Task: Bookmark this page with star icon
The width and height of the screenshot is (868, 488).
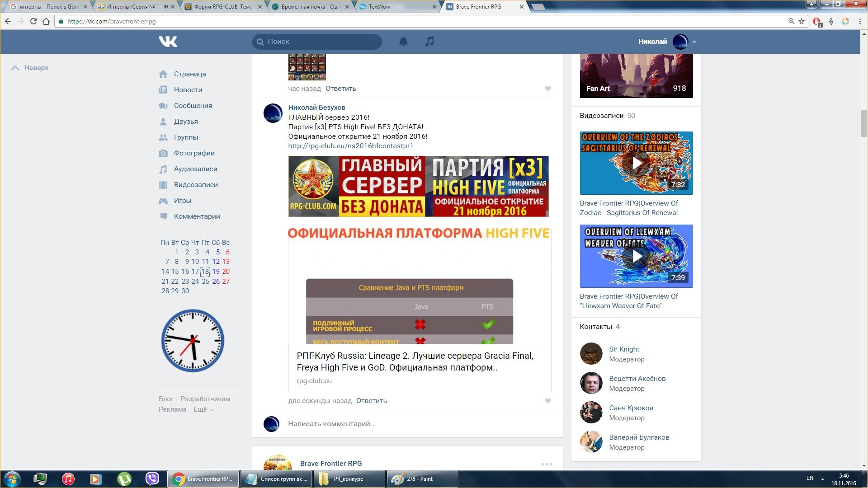Action: coord(802,21)
